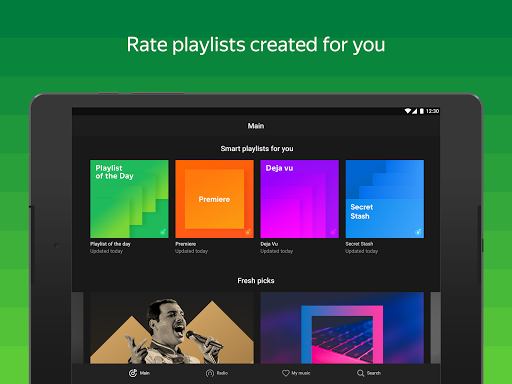Click the 'Main' screen title
This screenshot has width=512, height=384.
click(x=256, y=126)
